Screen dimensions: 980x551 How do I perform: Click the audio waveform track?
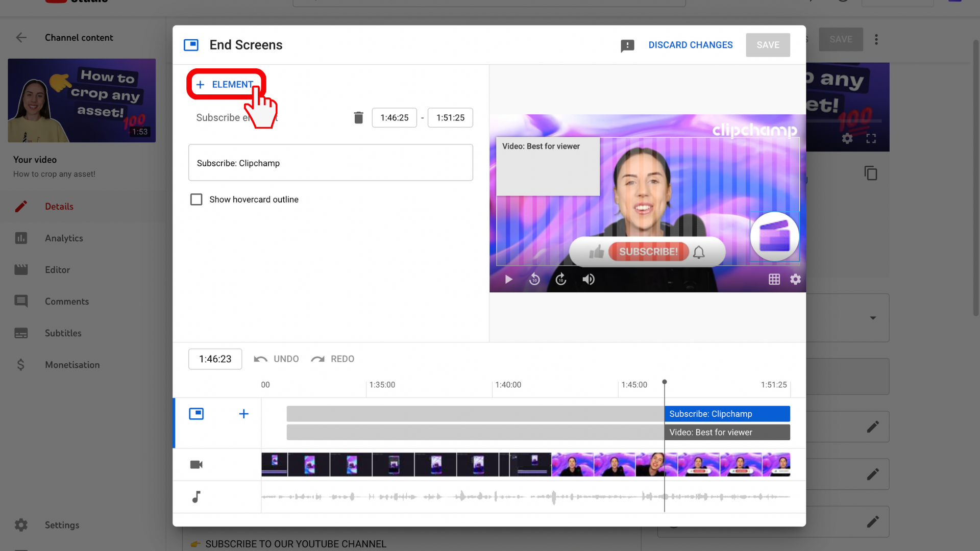click(526, 496)
